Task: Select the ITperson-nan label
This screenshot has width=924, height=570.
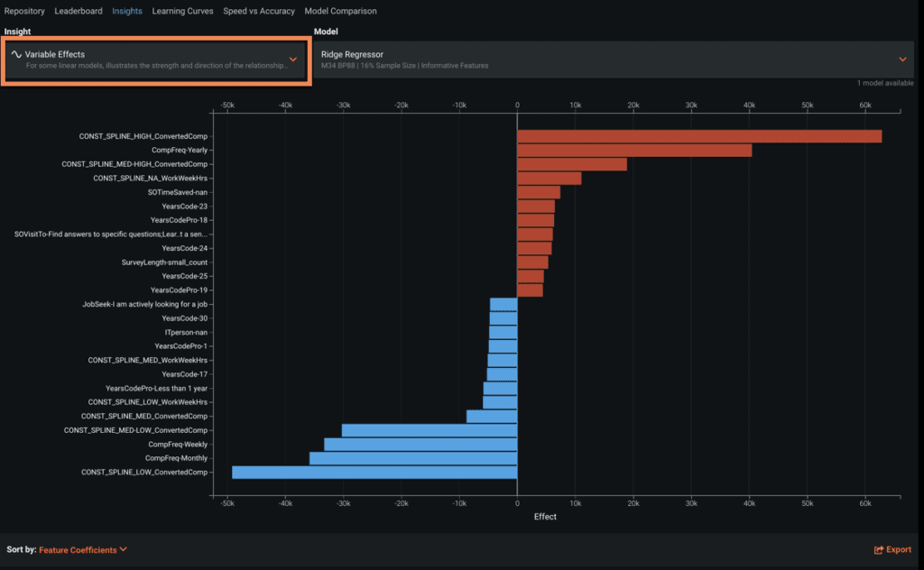Action: 186,333
